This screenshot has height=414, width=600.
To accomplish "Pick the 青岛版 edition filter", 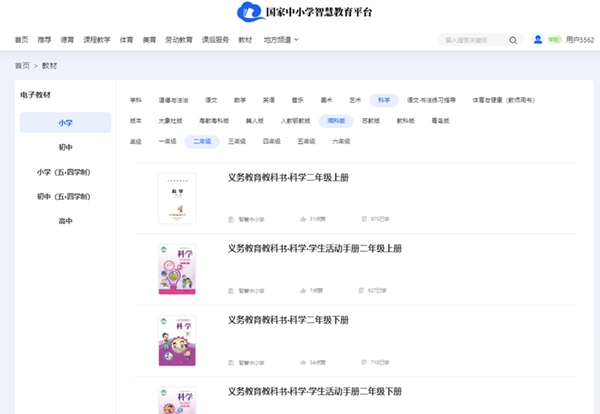I will point(440,121).
